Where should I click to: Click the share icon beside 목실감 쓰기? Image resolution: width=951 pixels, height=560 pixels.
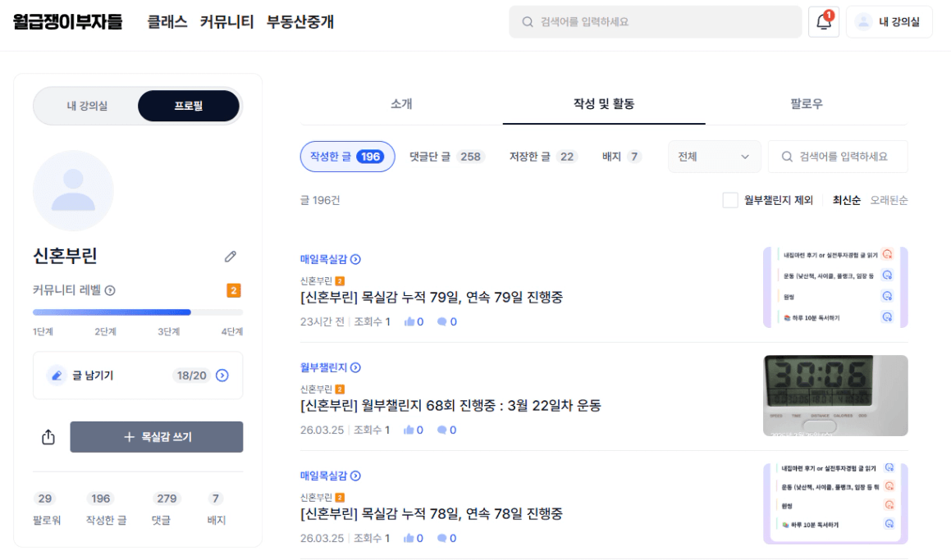[x=48, y=437]
